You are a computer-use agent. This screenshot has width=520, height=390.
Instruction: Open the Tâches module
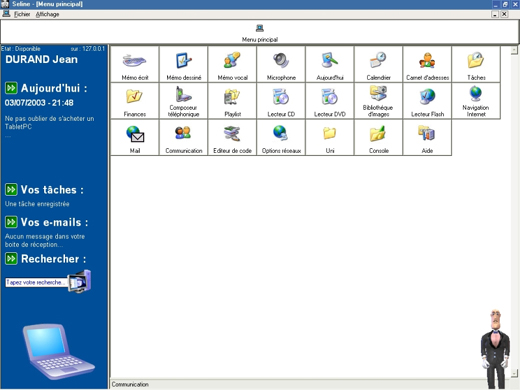476,64
